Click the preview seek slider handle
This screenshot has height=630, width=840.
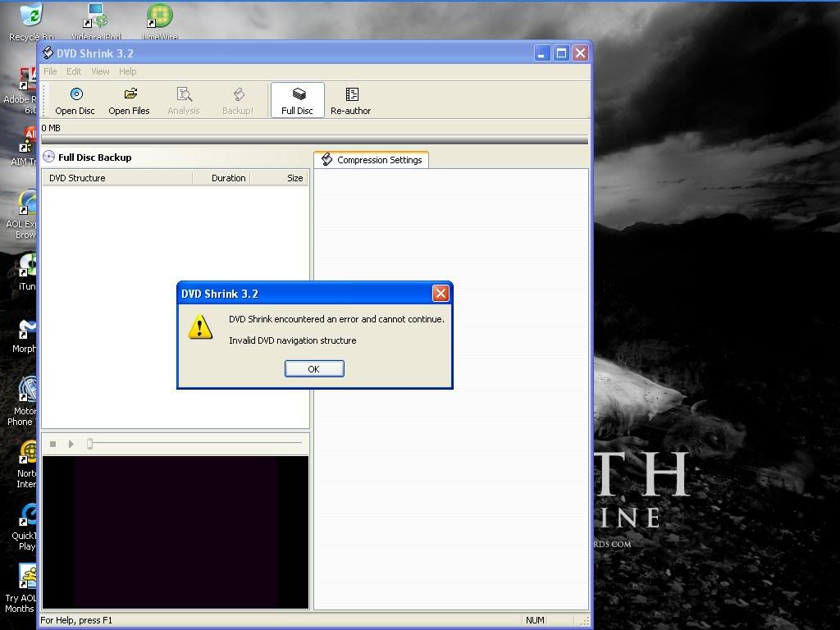(x=90, y=443)
